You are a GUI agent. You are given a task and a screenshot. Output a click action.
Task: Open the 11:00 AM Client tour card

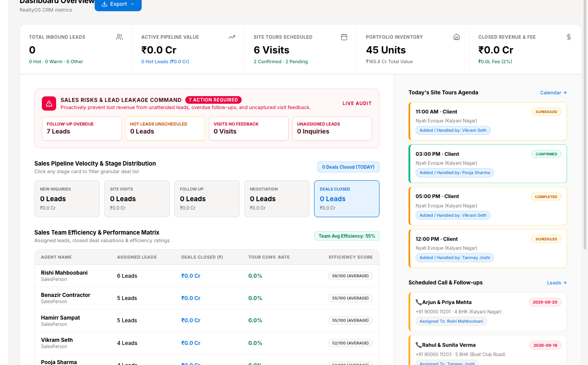488,121
